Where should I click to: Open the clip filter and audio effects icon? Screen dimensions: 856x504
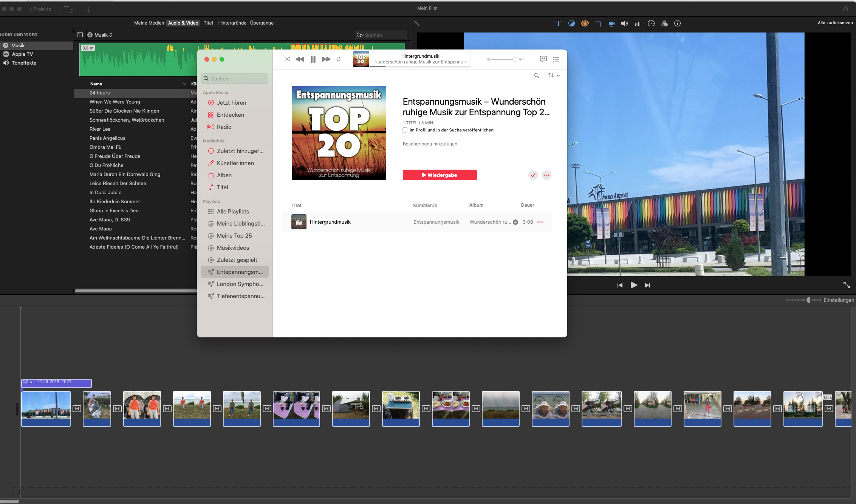tap(664, 23)
